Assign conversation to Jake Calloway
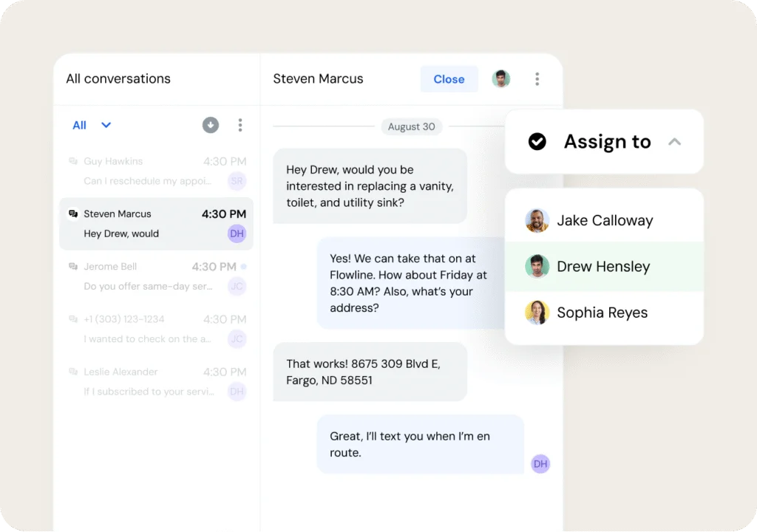 [604, 221]
